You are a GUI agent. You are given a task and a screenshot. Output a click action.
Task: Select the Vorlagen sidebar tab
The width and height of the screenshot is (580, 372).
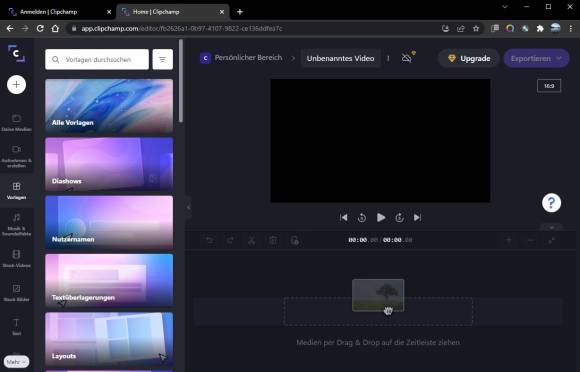(x=16, y=191)
